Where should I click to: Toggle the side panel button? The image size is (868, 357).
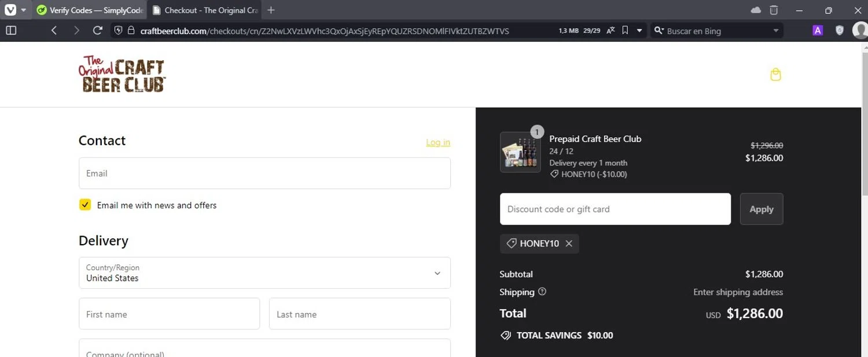[11, 30]
